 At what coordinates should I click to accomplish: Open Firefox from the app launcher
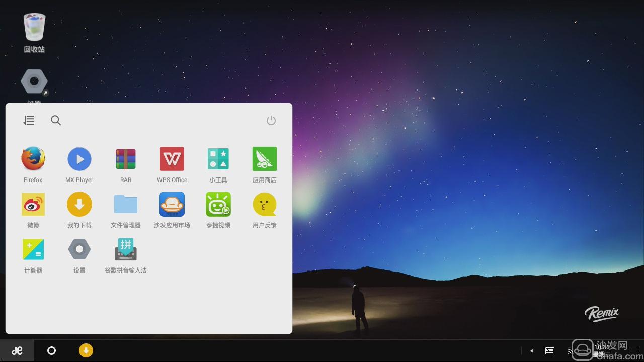(x=33, y=159)
